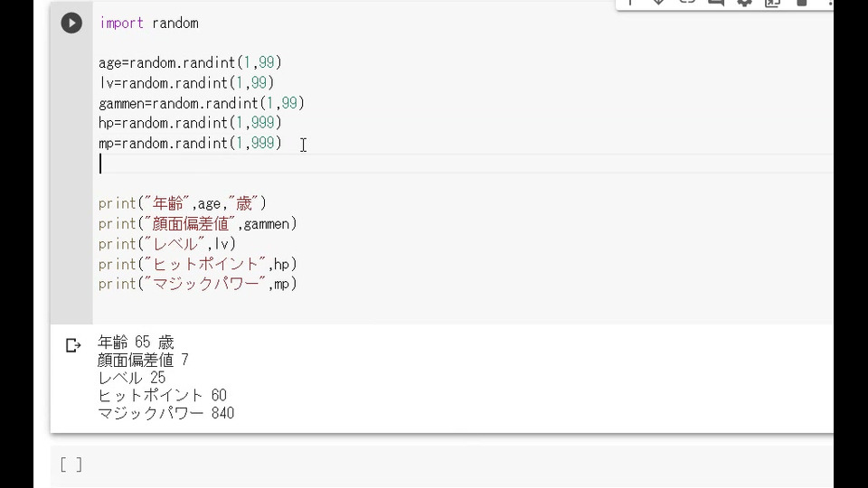Click the print("顔面偏差値",gammen) line
868x488 pixels.
tap(198, 224)
